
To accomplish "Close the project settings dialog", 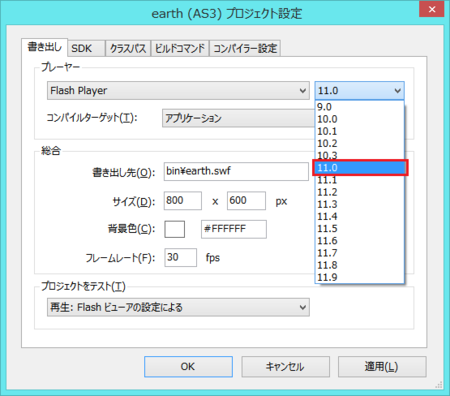I will 432,9.
